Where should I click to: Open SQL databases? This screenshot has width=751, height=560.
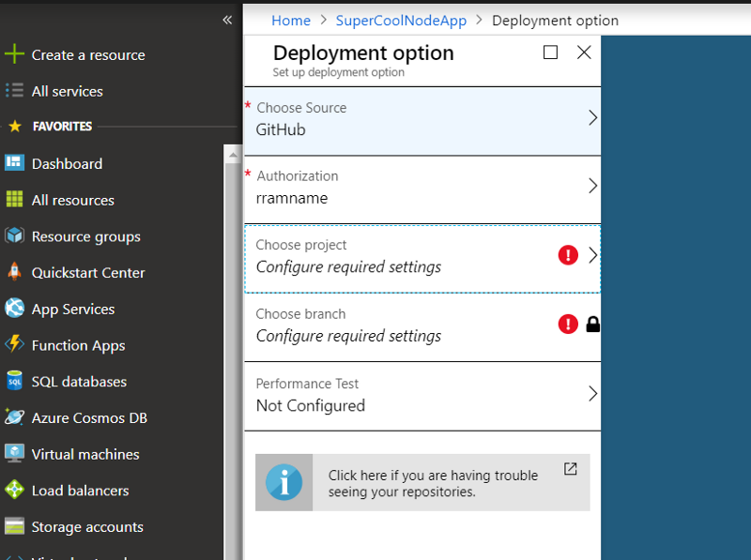coord(79,382)
